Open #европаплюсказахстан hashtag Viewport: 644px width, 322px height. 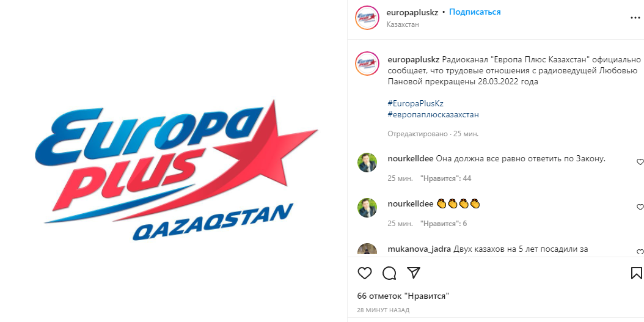click(433, 115)
